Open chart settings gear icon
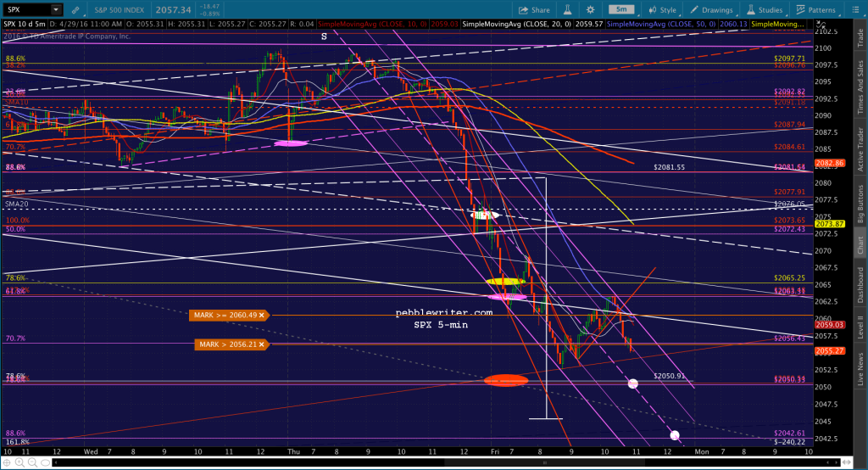Image resolution: width=868 pixels, height=470 pixels. [591, 10]
